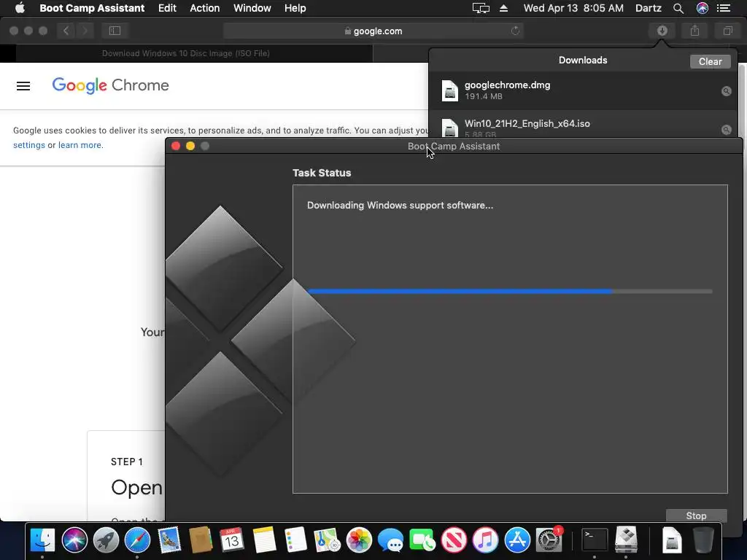
Task: Open Boot Camp Assistant Dock icon
Action: click(626, 540)
